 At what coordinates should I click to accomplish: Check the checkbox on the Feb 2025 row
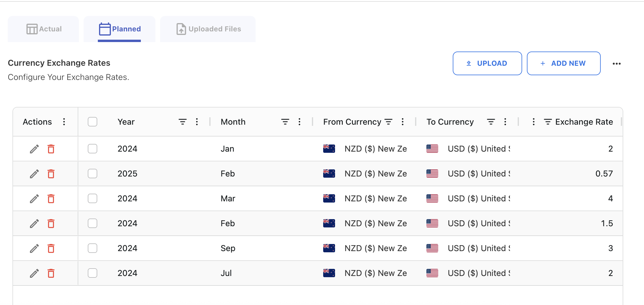[x=92, y=174]
